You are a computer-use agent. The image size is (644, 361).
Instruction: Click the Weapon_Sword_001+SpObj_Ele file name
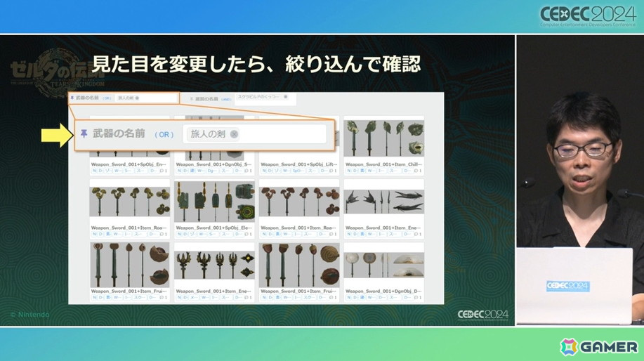tap(213, 228)
